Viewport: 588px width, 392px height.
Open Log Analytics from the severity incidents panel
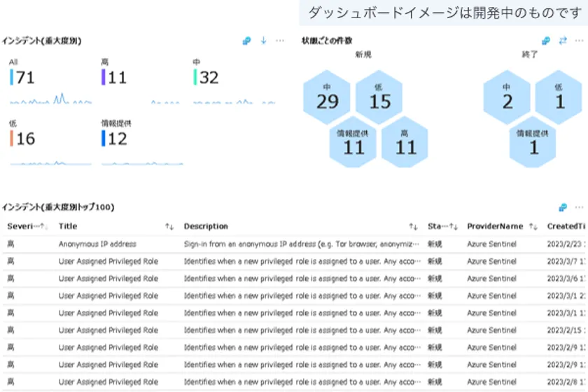(246, 41)
